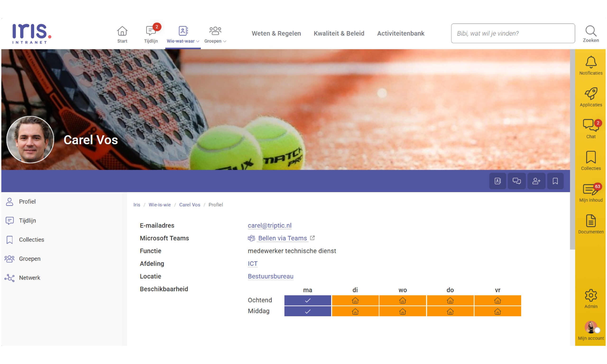The width and height of the screenshot is (607, 364).
Task: Open Collecties bookmark icon in yellow sidebar
Action: tap(591, 157)
